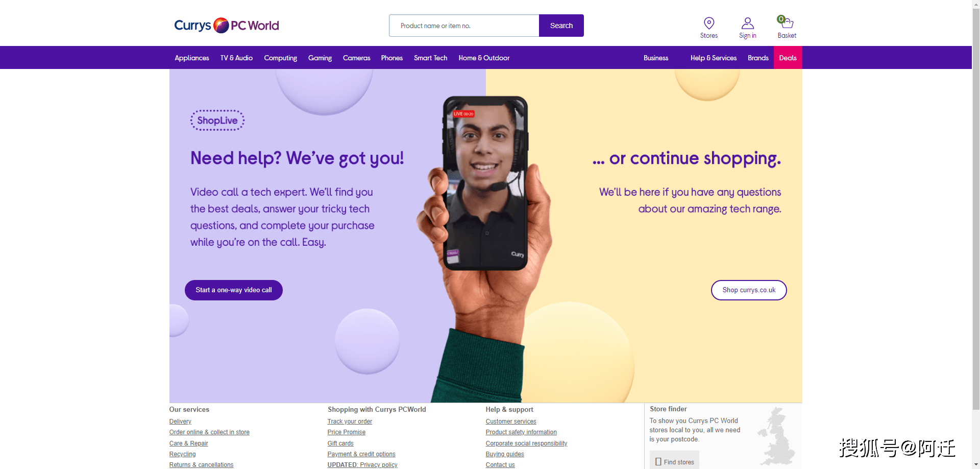Open Help & Services menu
The image size is (980, 469).
coord(713,58)
